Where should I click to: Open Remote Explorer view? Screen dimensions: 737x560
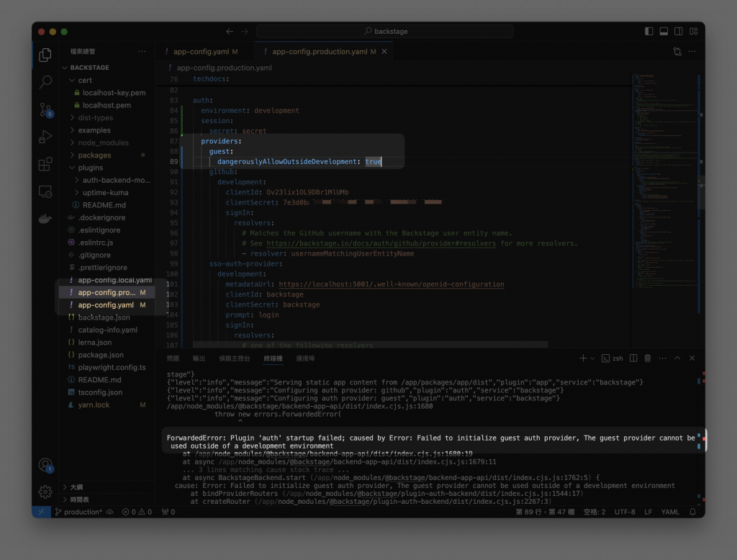45,191
